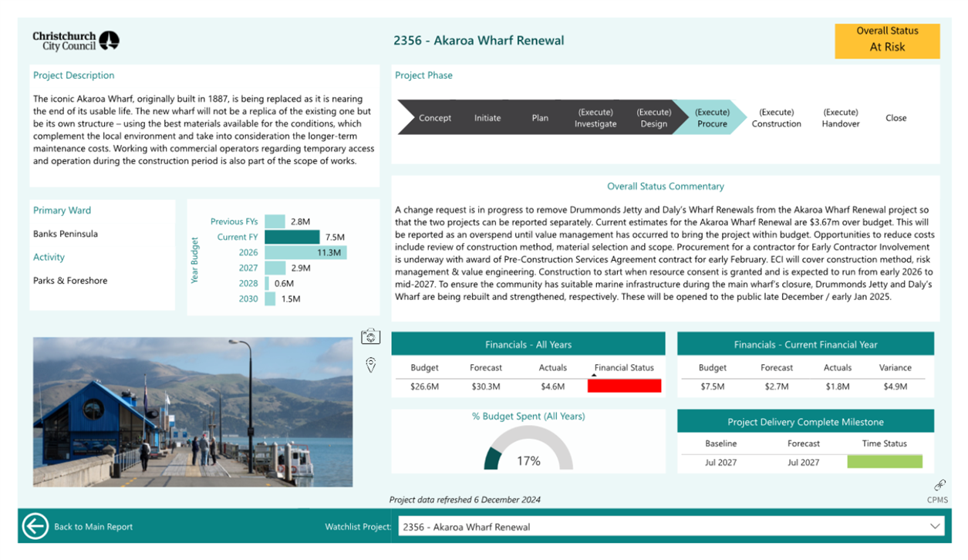Click the 2028 budget bar 0.6M

(267, 283)
